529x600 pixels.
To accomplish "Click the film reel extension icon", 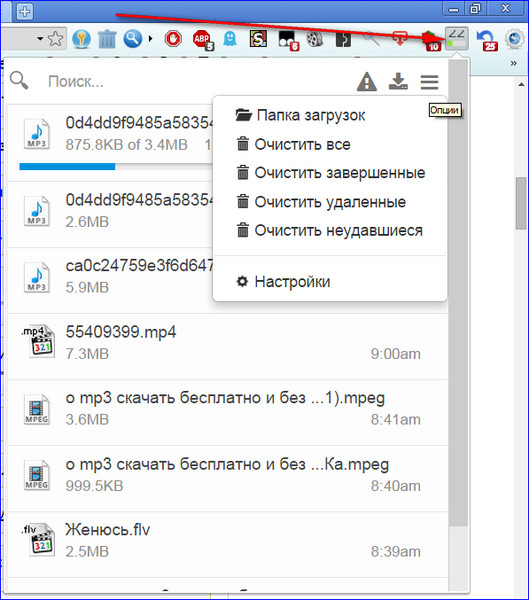I will [x=315, y=39].
